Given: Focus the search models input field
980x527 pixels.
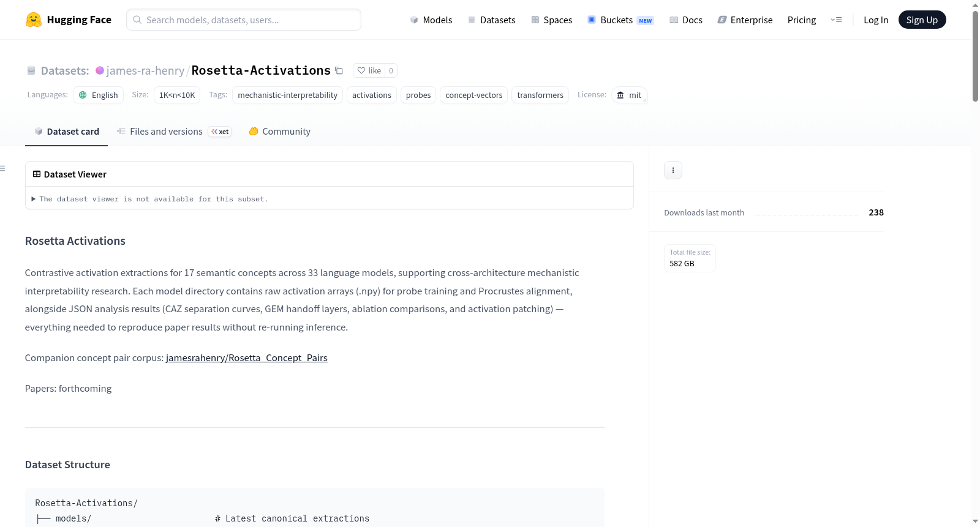Looking at the screenshot, I should pos(244,20).
